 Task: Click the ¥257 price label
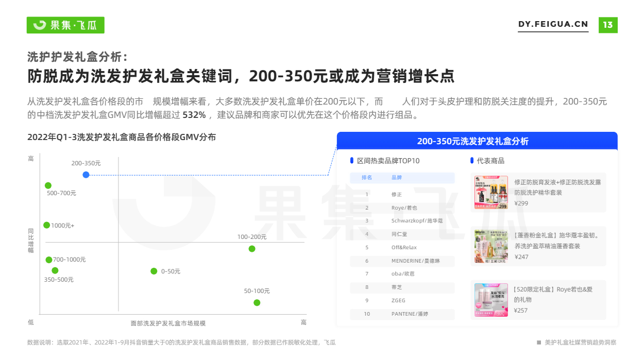(x=521, y=311)
